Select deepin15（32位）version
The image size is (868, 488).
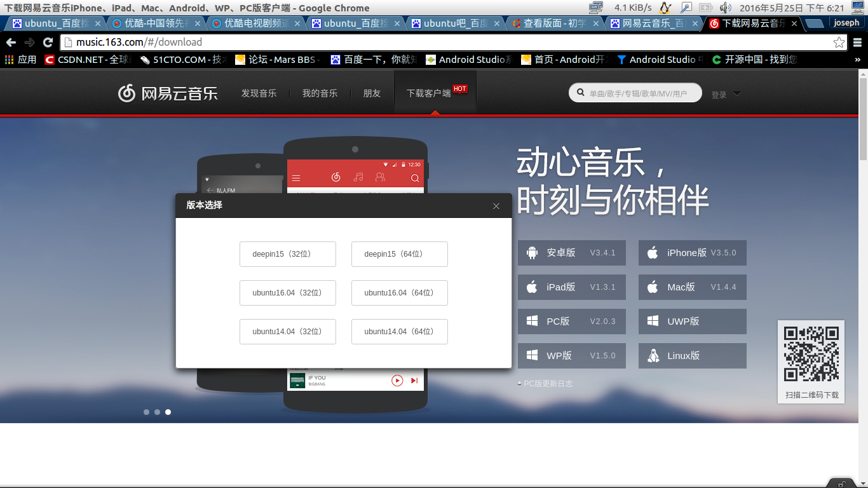(288, 254)
